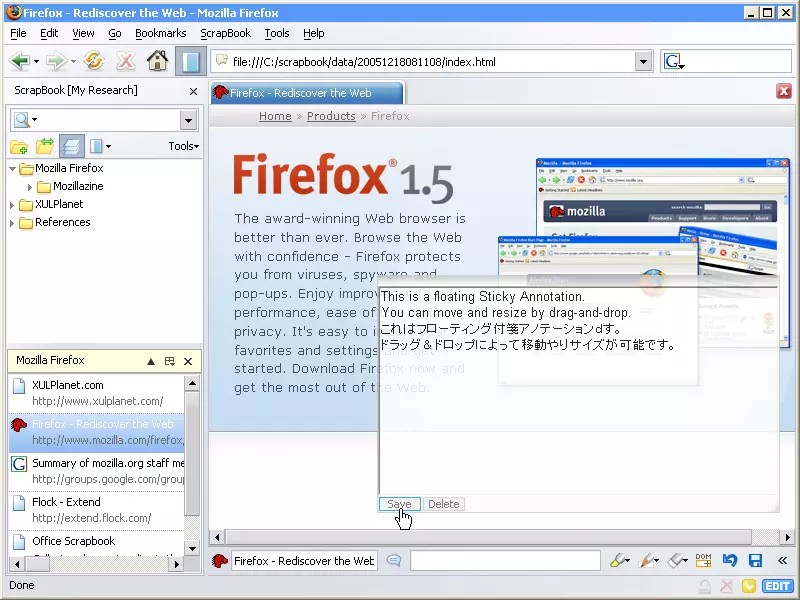
Task: Click the comment input field
Action: click(x=505, y=561)
